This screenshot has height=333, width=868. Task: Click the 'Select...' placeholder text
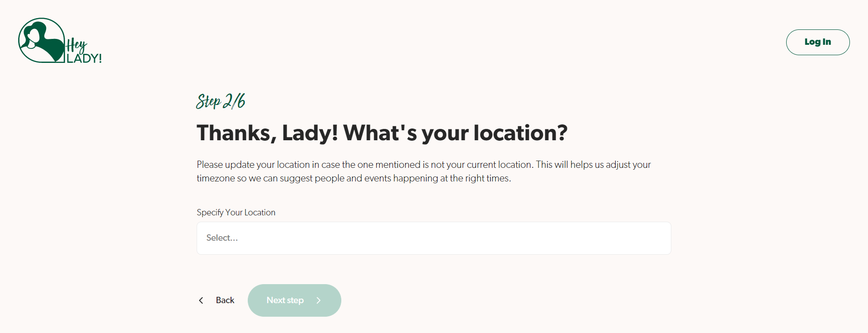(x=222, y=238)
